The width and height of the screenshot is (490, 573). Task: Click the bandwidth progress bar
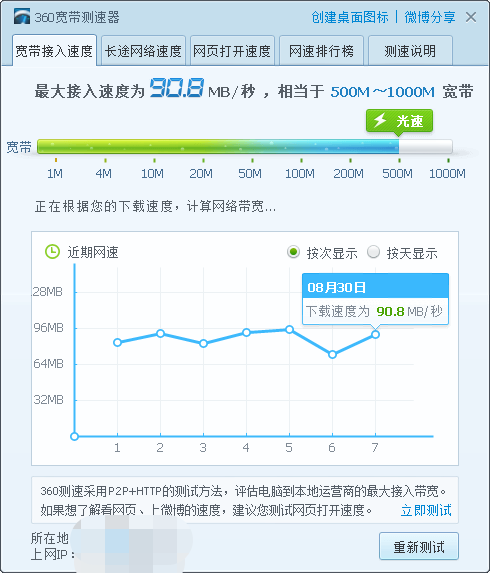coord(245,147)
